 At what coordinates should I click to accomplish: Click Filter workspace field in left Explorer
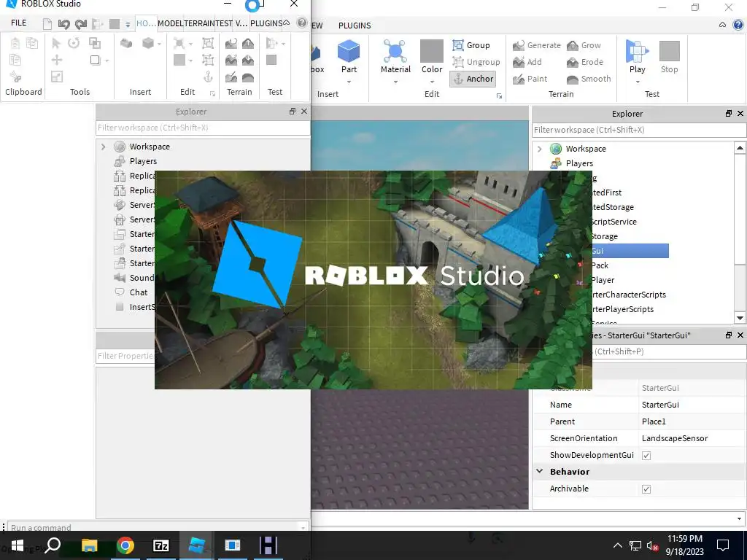(203, 128)
